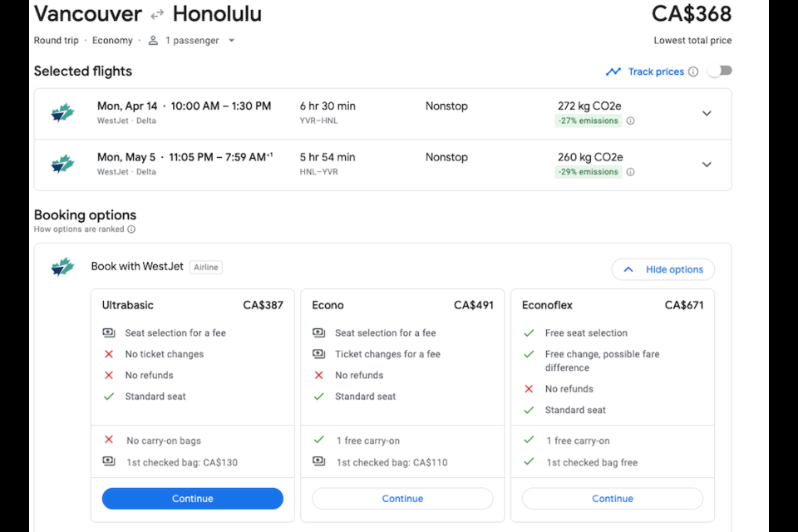Click info icon beside Track prices
The image size is (798, 532).
[x=692, y=71]
